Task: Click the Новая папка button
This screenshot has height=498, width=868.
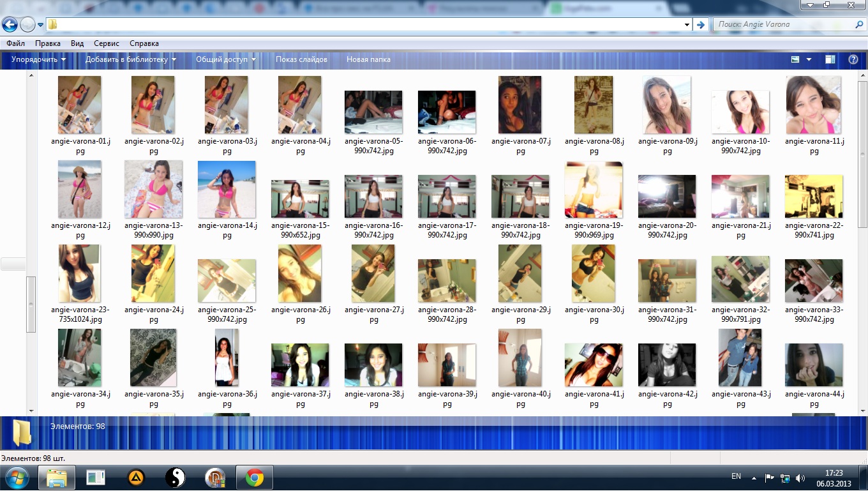Action: click(368, 59)
